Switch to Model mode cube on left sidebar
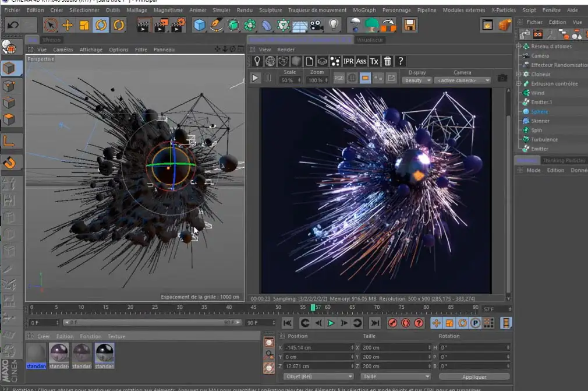The height and width of the screenshot is (391, 588). coord(9,68)
